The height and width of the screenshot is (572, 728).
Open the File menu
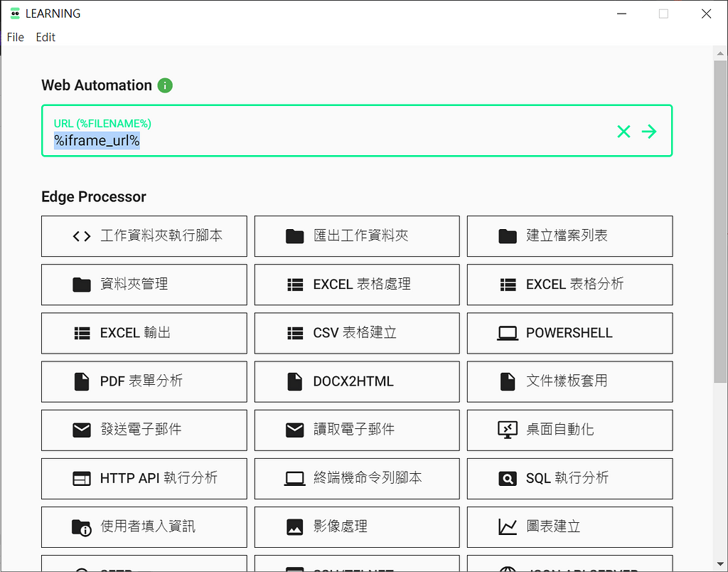(15, 37)
